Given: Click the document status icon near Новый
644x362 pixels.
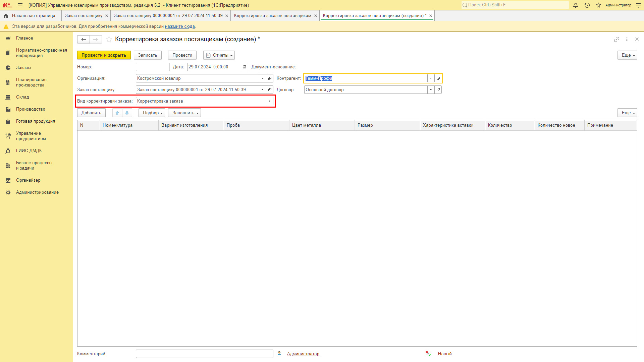Looking at the screenshot, I should coord(428,353).
